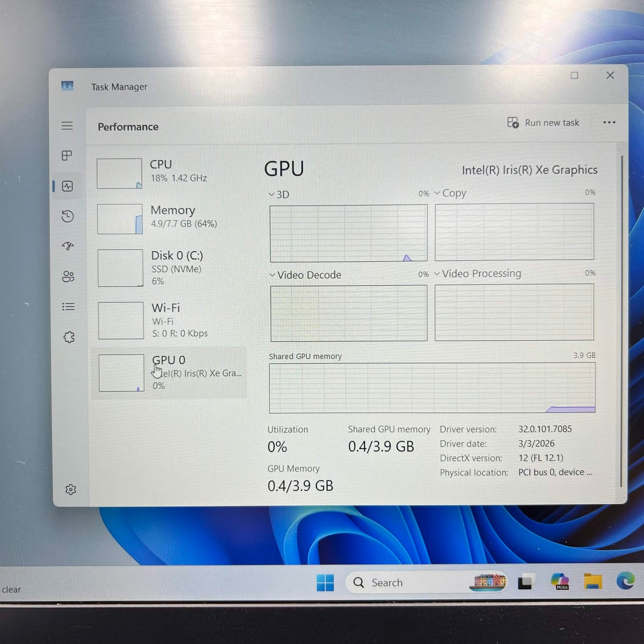Click DirectX version value 12 (FL 12.1)
Image resolution: width=644 pixels, height=644 pixels.
click(x=541, y=458)
